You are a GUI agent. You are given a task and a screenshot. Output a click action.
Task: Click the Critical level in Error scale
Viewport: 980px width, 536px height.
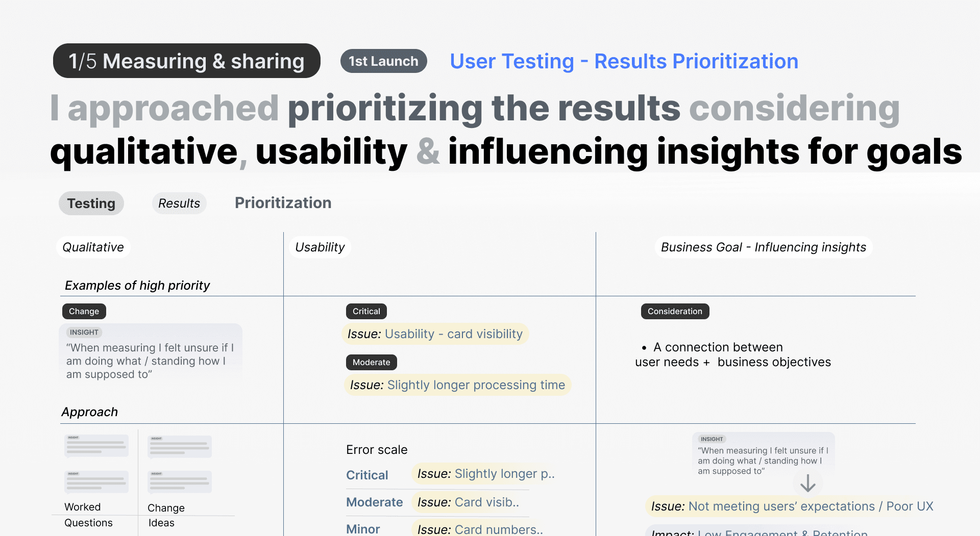(x=367, y=475)
